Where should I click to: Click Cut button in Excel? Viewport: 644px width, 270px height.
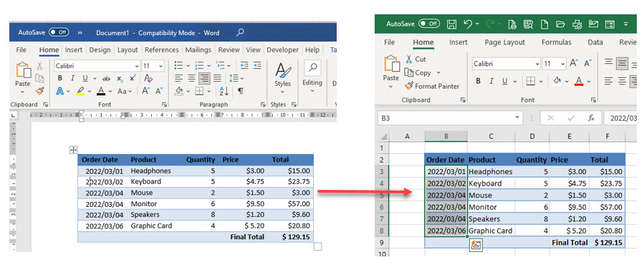tap(416, 59)
